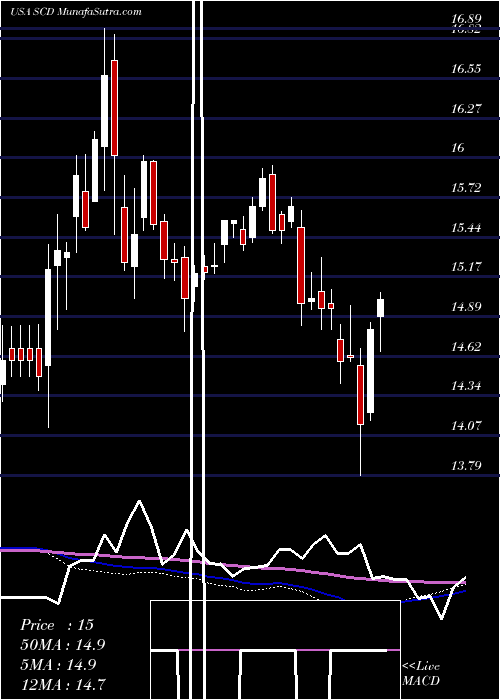Click the long red candlestick bottoming near 14.07
This screenshot has height=700, width=500.
pyautogui.click(x=360, y=395)
